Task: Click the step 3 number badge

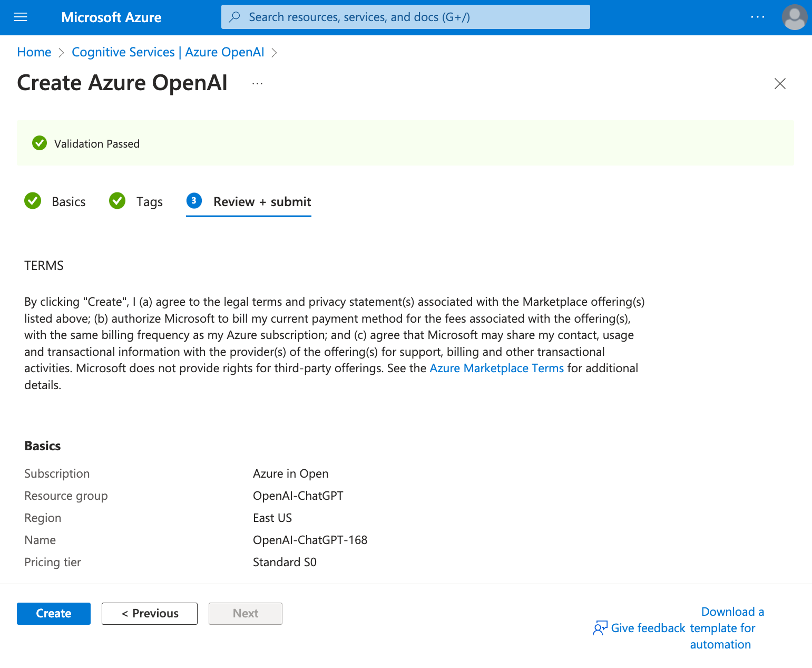Action: pos(194,200)
